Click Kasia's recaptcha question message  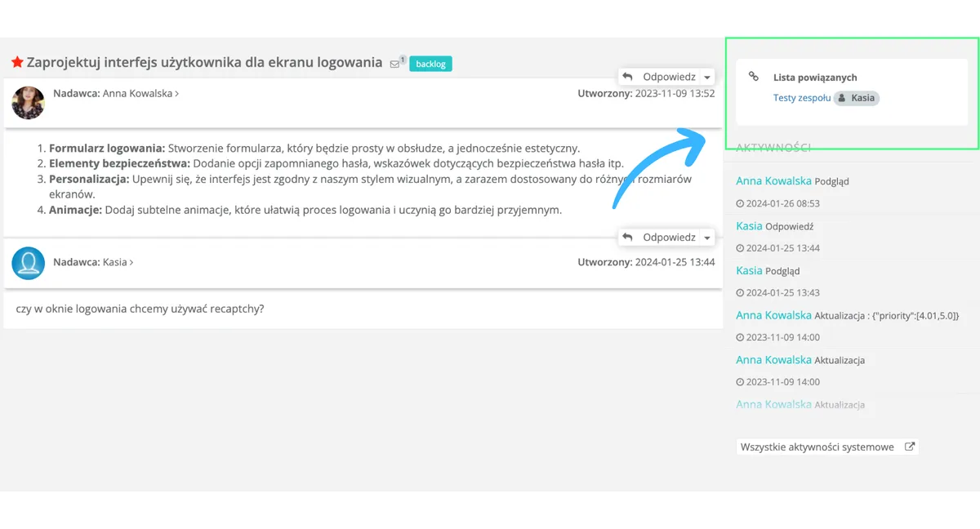pos(140,309)
